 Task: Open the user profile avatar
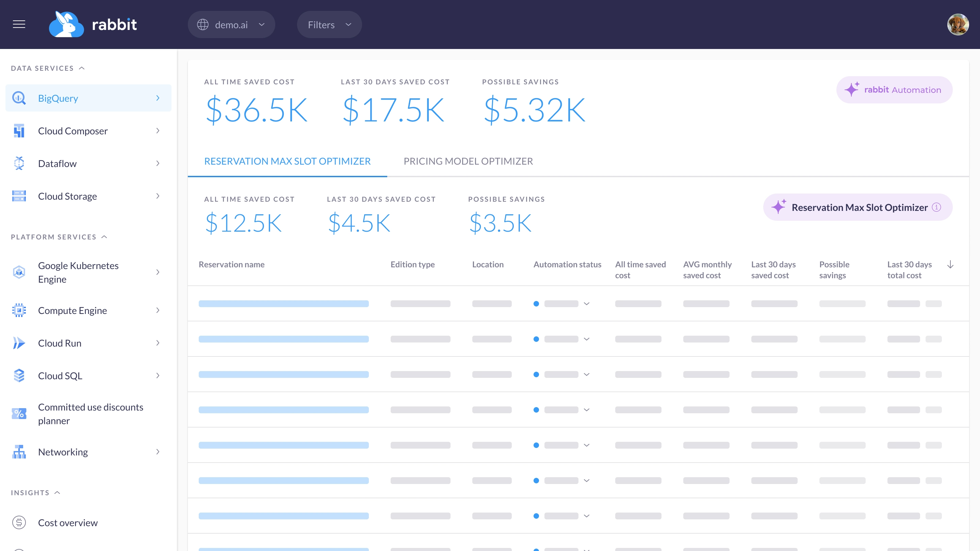pos(958,25)
